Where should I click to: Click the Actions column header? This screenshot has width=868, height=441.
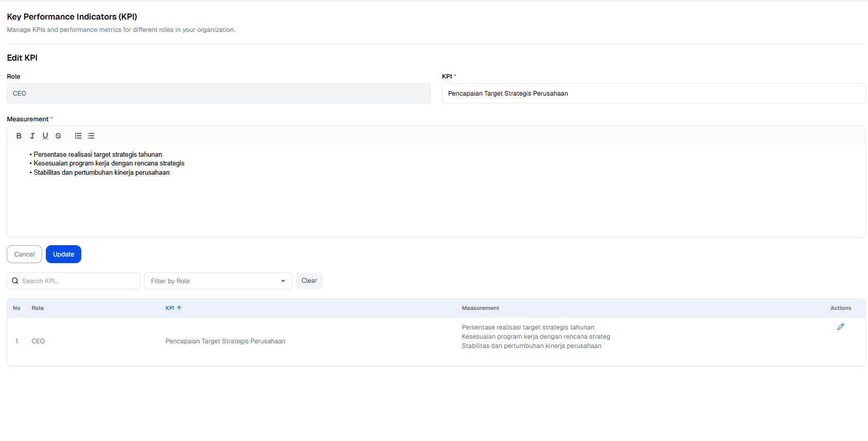[x=841, y=308]
